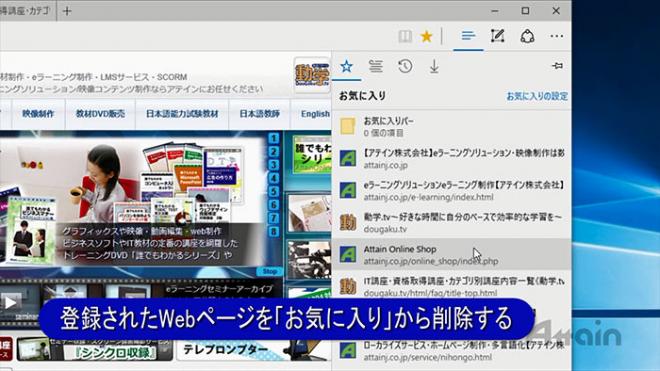Maximize the browser window
Screen dimensions: 660x371
click(525, 11)
